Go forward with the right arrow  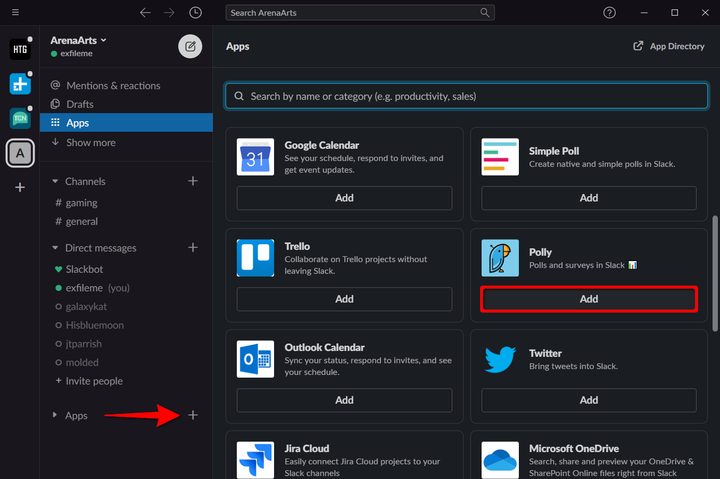coord(169,13)
